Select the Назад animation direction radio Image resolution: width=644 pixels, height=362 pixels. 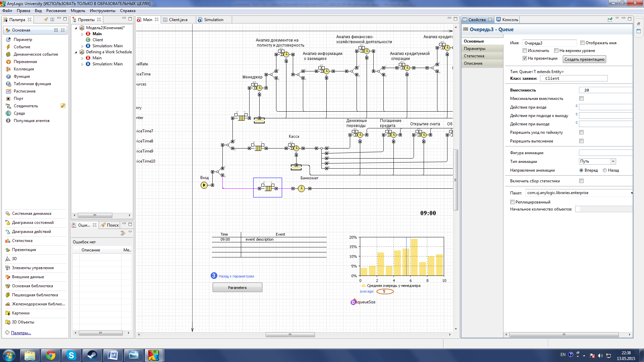coord(605,170)
